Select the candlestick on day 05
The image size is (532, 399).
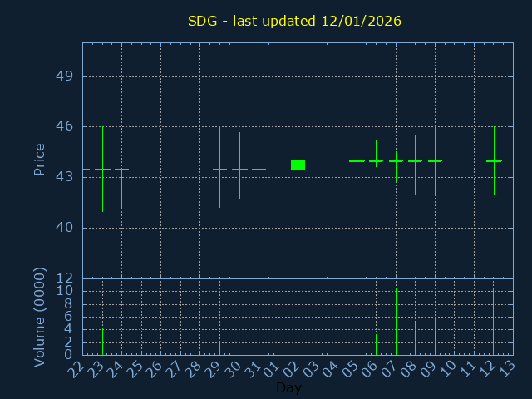pos(357,161)
